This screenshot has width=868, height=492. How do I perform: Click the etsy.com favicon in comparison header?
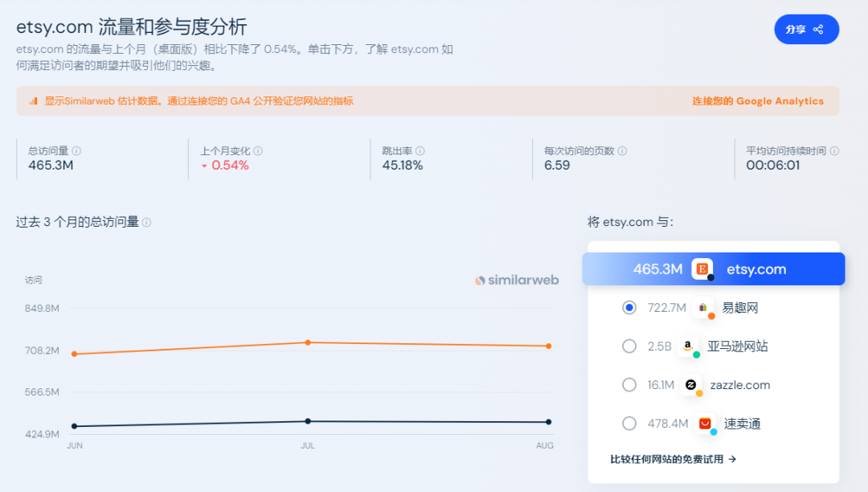click(x=700, y=269)
